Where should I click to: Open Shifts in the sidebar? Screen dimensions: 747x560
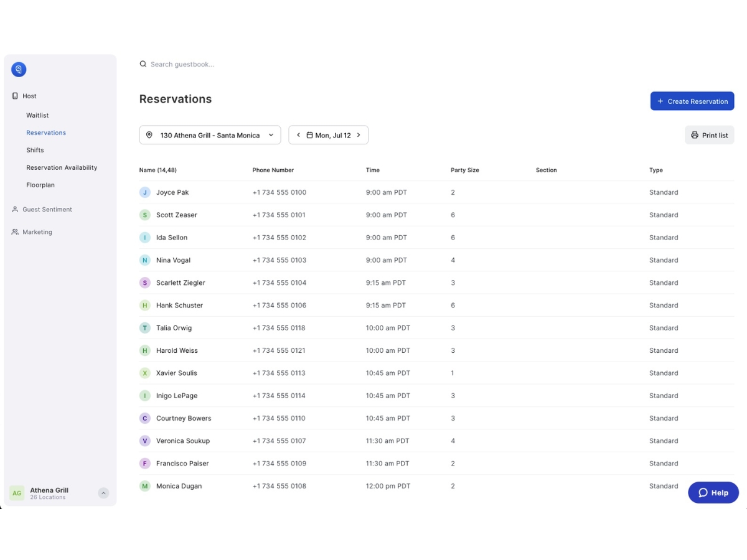tap(35, 150)
